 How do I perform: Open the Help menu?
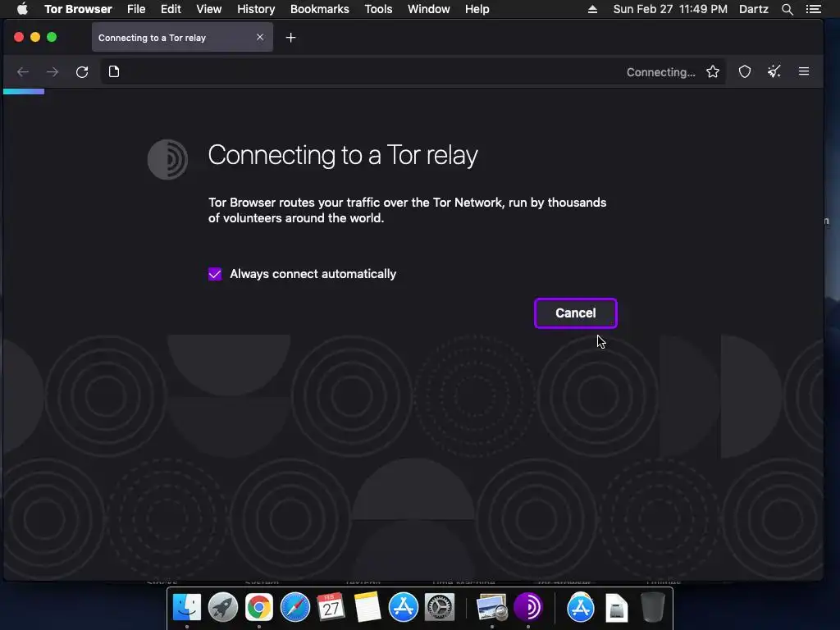point(477,9)
